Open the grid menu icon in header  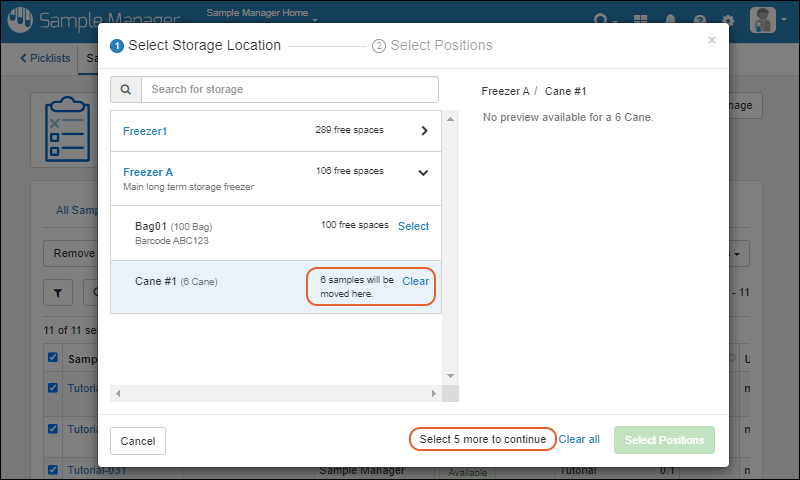641,20
